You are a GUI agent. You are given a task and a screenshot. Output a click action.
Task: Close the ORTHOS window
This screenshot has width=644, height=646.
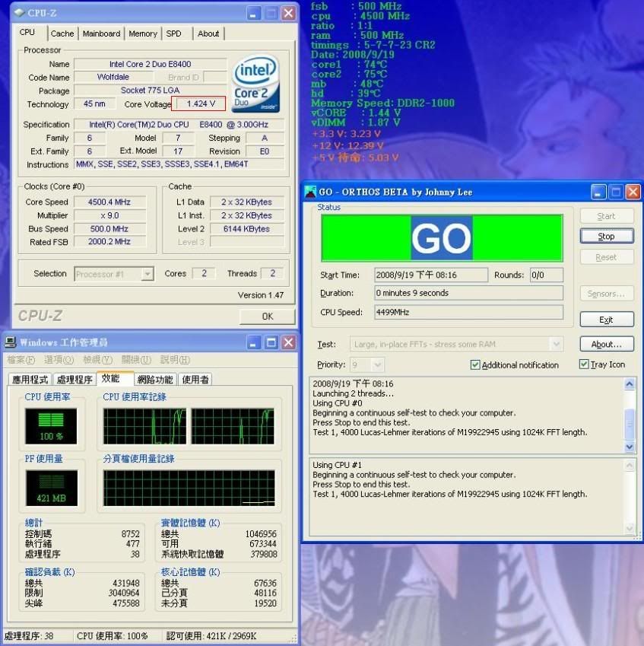(633, 192)
